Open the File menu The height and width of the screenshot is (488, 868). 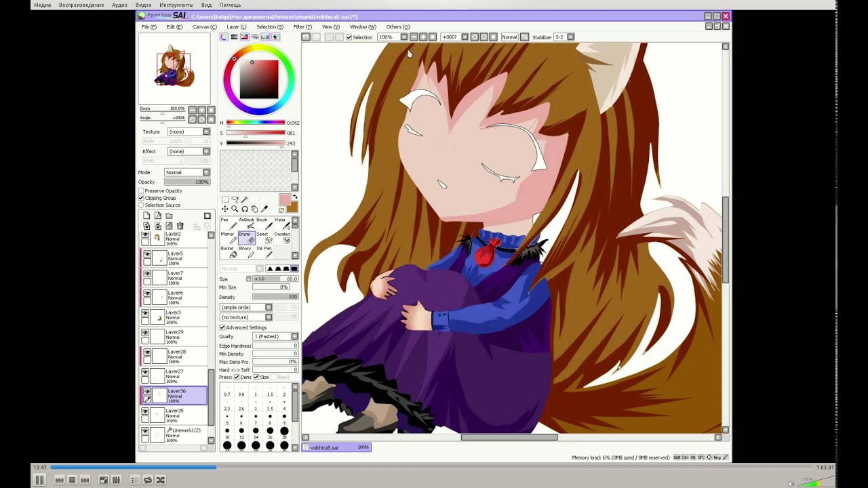click(x=149, y=27)
